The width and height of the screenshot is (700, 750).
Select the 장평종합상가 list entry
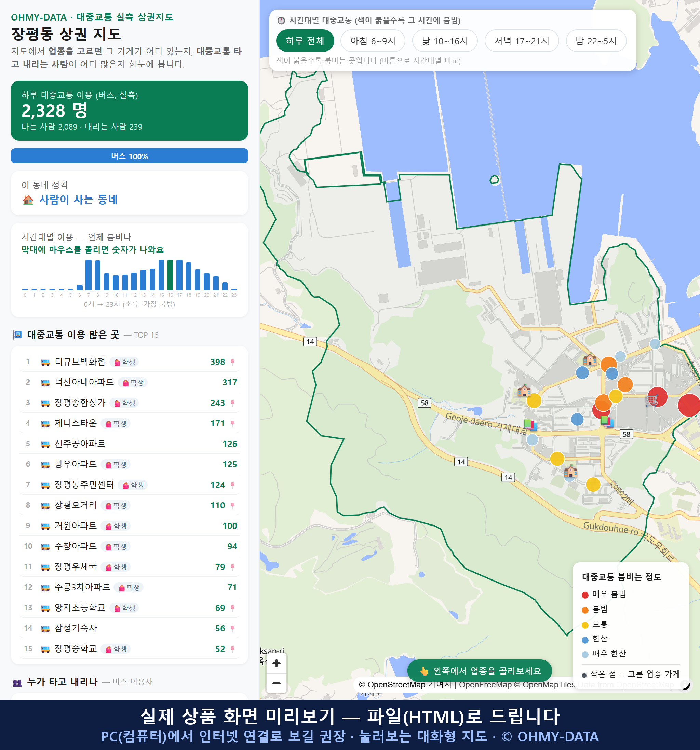[130, 403]
